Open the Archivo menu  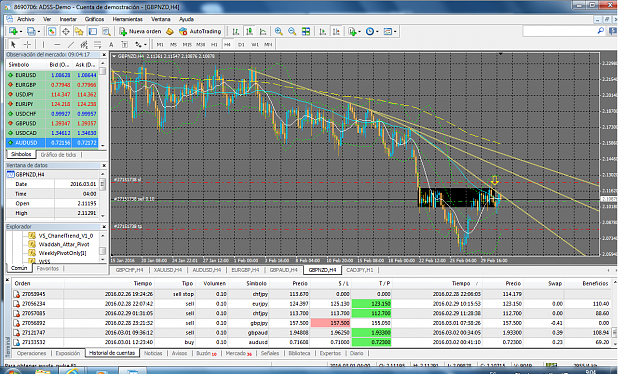click(26, 19)
